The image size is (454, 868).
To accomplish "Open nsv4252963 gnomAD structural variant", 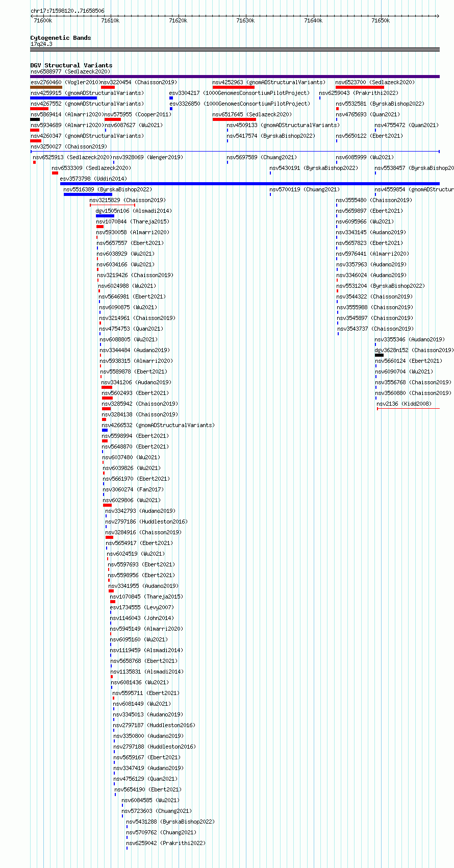I will pos(269,83).
